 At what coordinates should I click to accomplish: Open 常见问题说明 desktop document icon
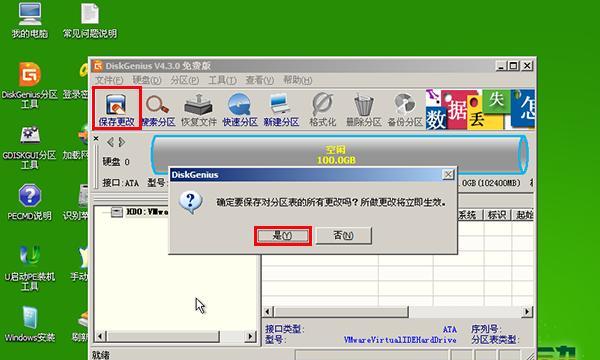click(x=90, y=20)
